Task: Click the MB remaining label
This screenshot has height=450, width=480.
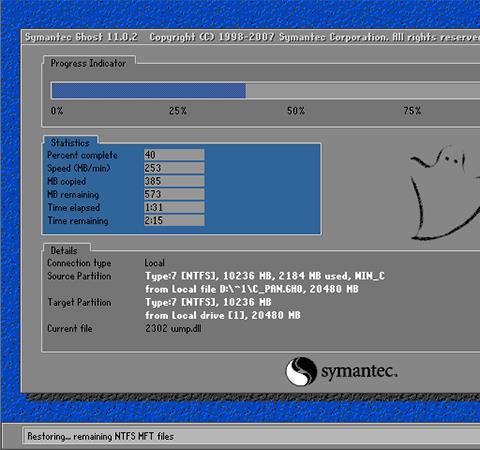Action: pos(73,195)
